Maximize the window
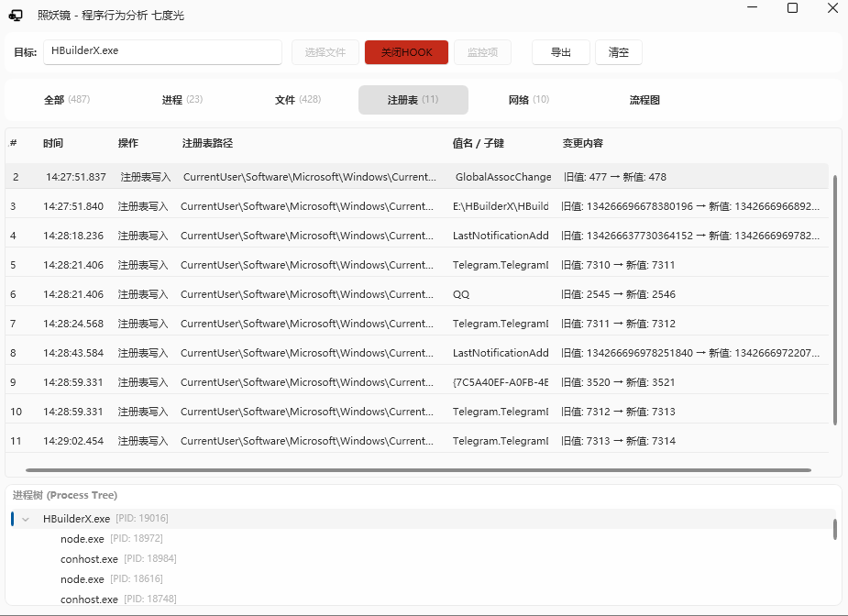Viewport: 848px width, 616px height. click(792, 7)
